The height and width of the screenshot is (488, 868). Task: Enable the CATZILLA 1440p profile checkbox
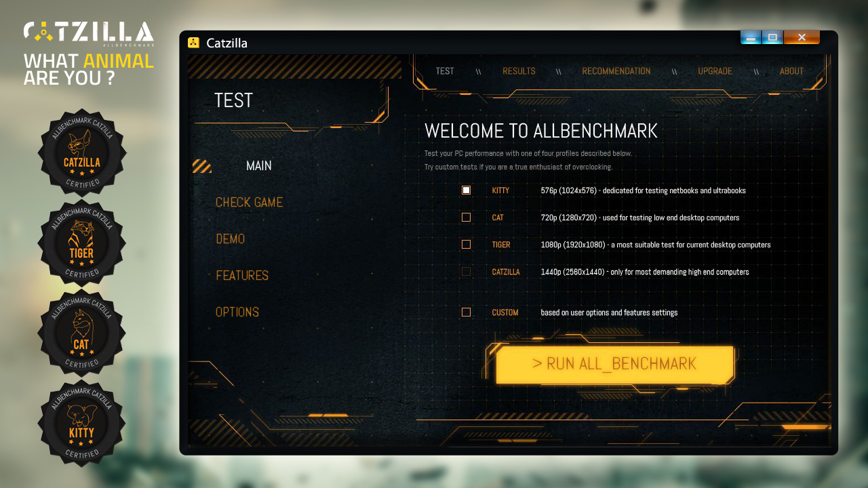tap(466, 272)
